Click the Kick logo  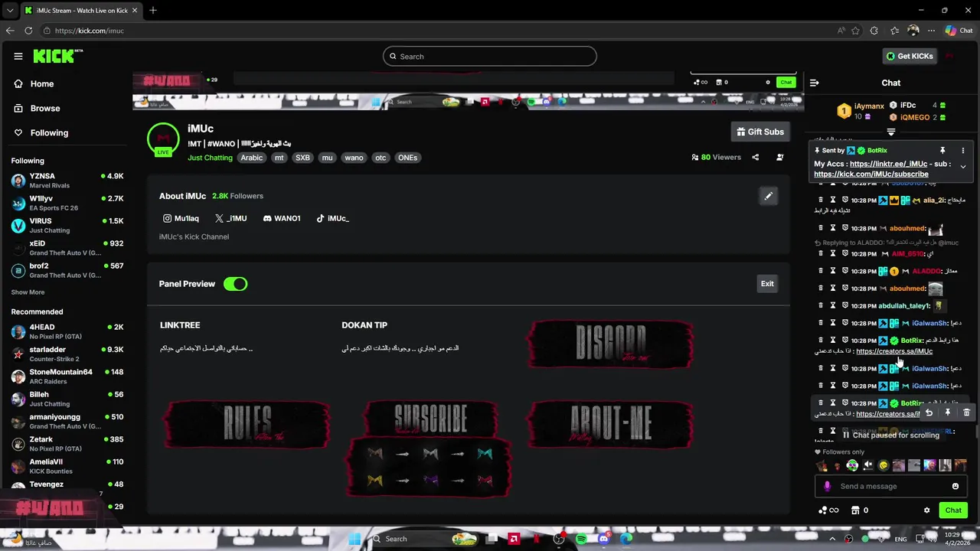click(x=57, y=56)
